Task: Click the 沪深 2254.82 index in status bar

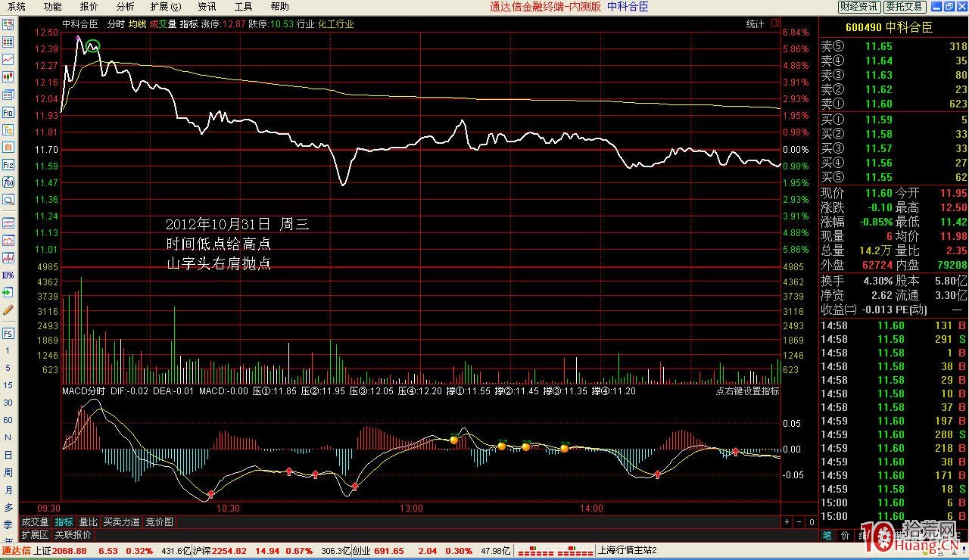Action: [220, 551]
